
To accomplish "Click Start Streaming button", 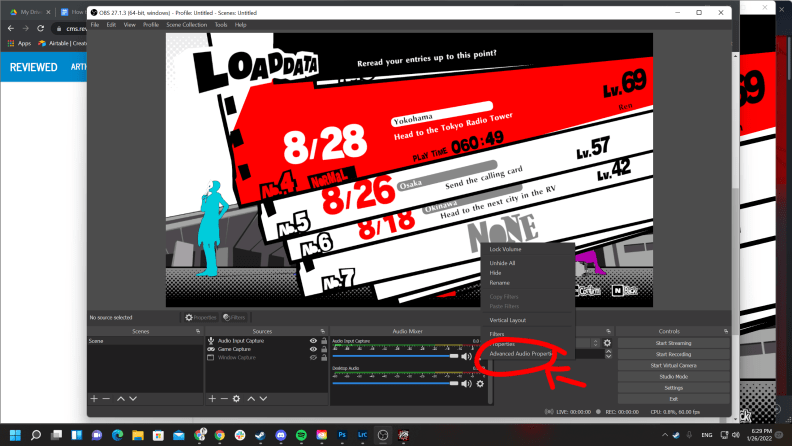I will pos(673,343).
